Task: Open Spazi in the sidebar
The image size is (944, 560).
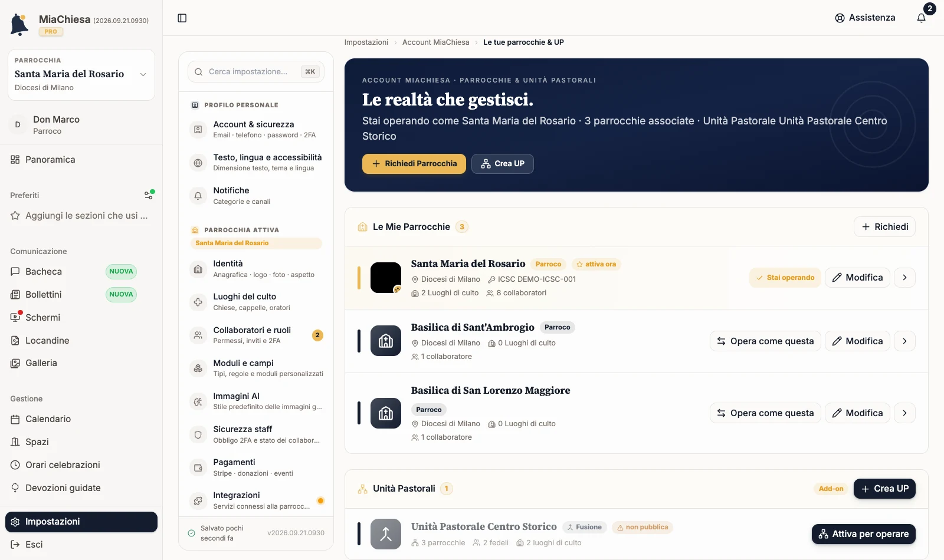Action: point(81,442)
